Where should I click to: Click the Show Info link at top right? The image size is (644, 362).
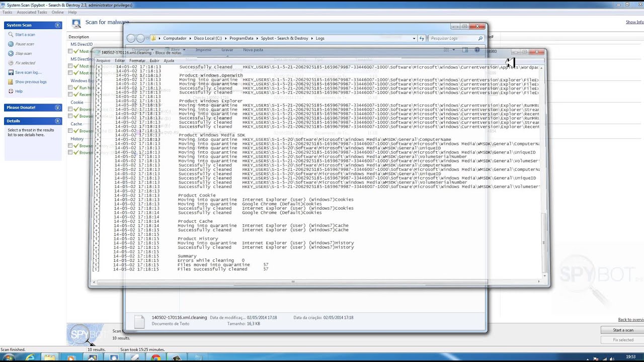pos(634,22)
